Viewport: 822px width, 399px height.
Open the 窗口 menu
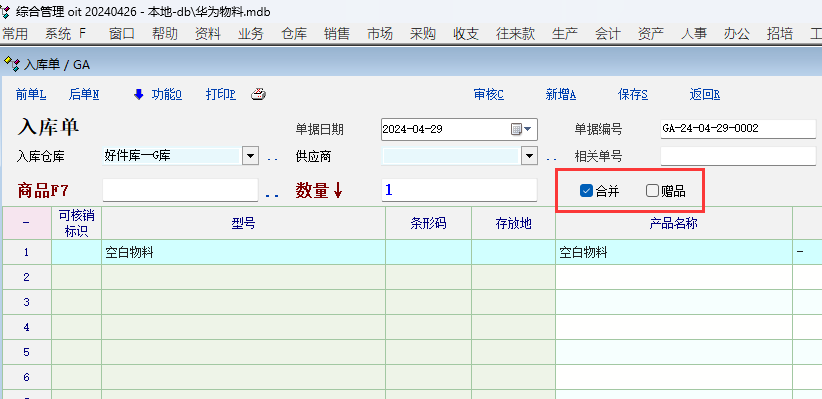click(122, 34)
